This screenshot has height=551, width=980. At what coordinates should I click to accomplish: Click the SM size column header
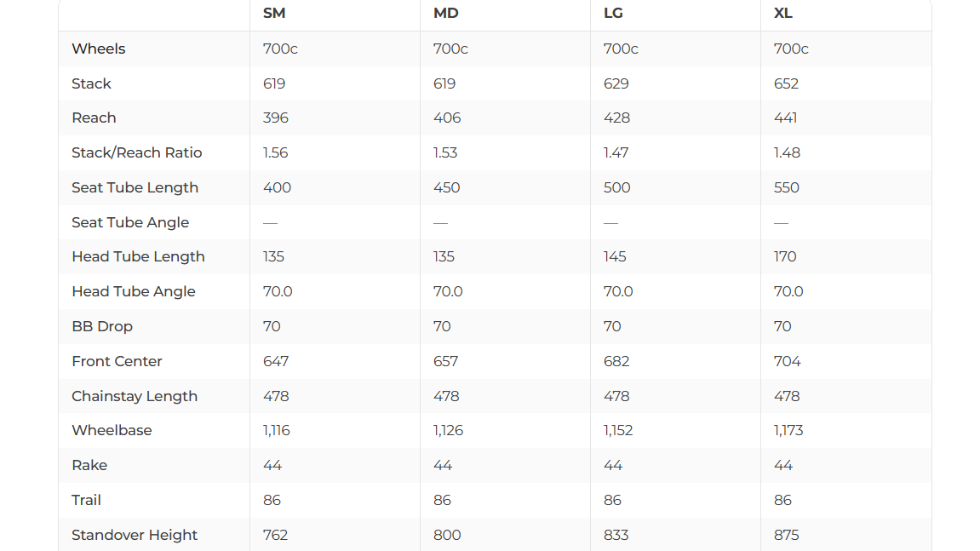point(274,14)
